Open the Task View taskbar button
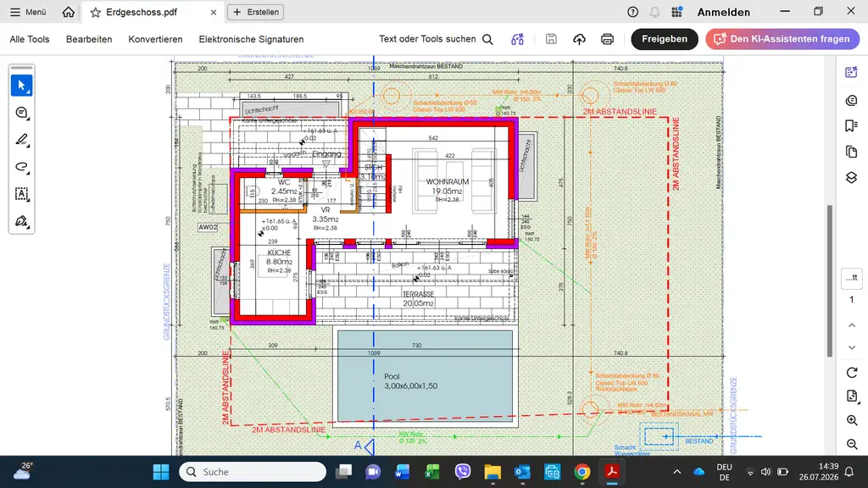This screenshot has width=868, height=488. pyautogui.click(x=344, y=472)
